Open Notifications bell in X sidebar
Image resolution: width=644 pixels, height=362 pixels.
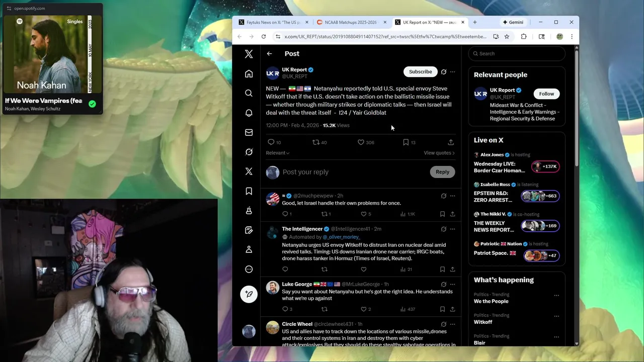[x=249, y=113]
